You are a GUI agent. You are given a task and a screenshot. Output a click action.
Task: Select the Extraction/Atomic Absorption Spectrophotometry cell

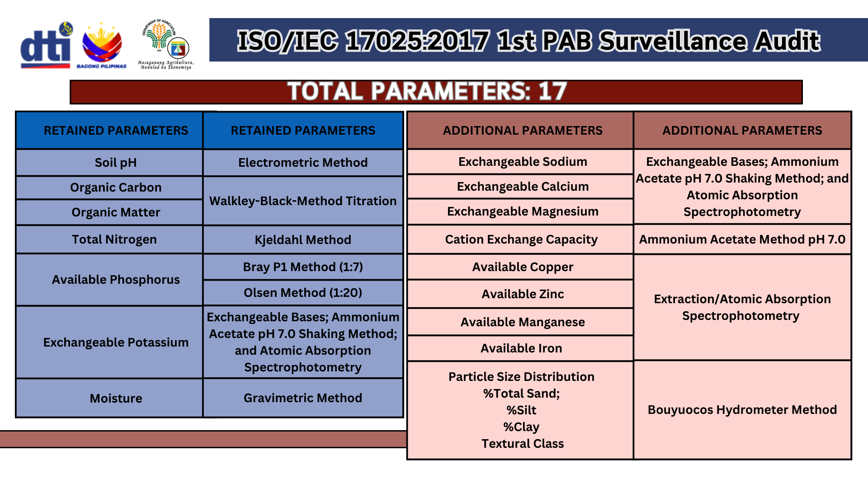(742, 307)
